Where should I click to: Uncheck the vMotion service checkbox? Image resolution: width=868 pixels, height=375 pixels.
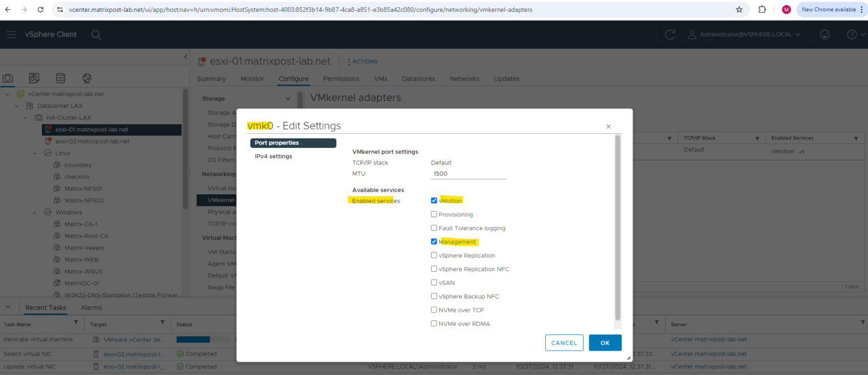pos(434,200)
